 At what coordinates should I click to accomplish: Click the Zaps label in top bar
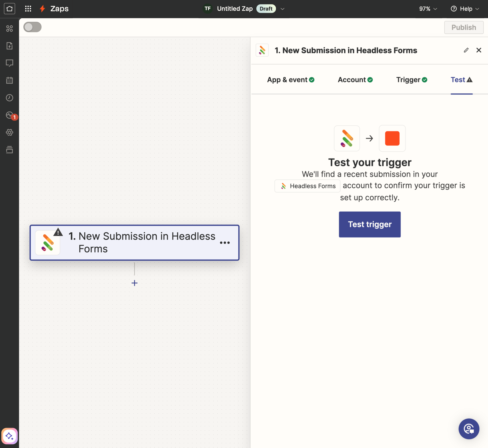point(59,9)
